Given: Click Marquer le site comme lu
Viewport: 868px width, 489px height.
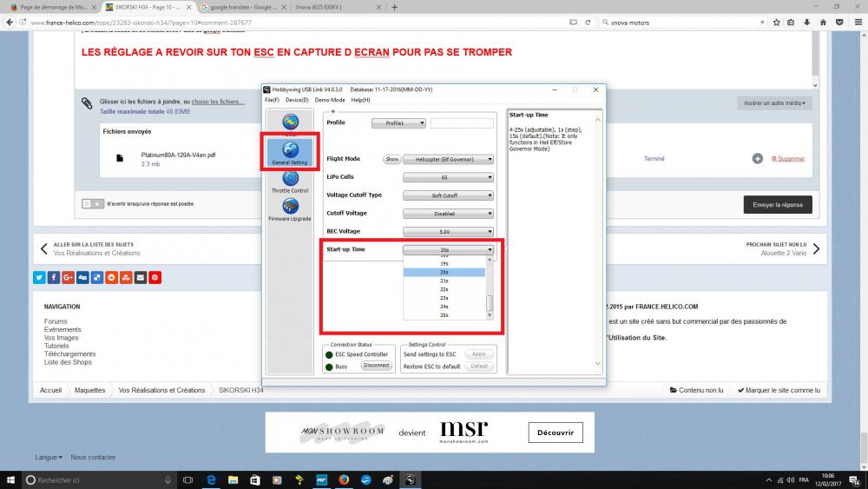Looking at the screenshot, I should [x=779, y=391].
